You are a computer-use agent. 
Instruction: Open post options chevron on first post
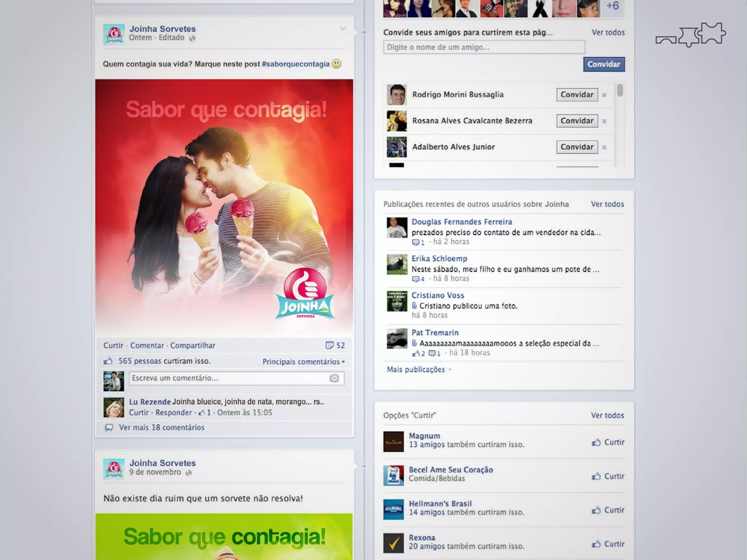click(343, 28)
